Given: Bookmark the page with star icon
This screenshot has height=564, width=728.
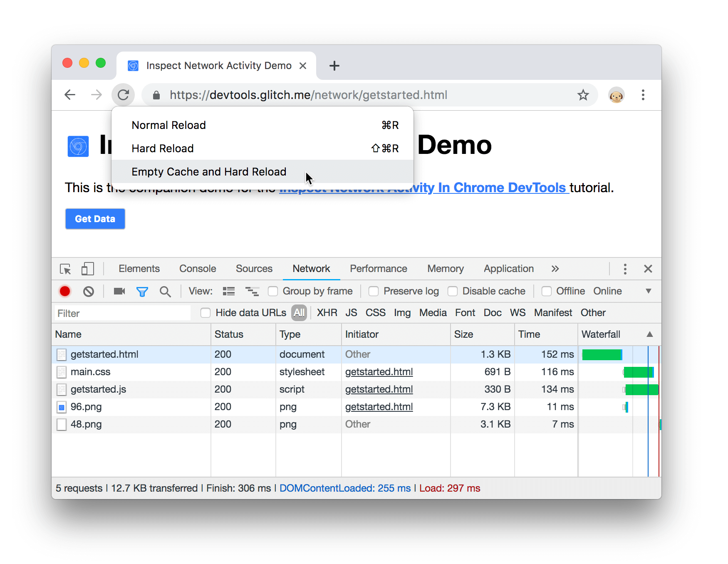Looking at the screenshot, I should [583, 95].
